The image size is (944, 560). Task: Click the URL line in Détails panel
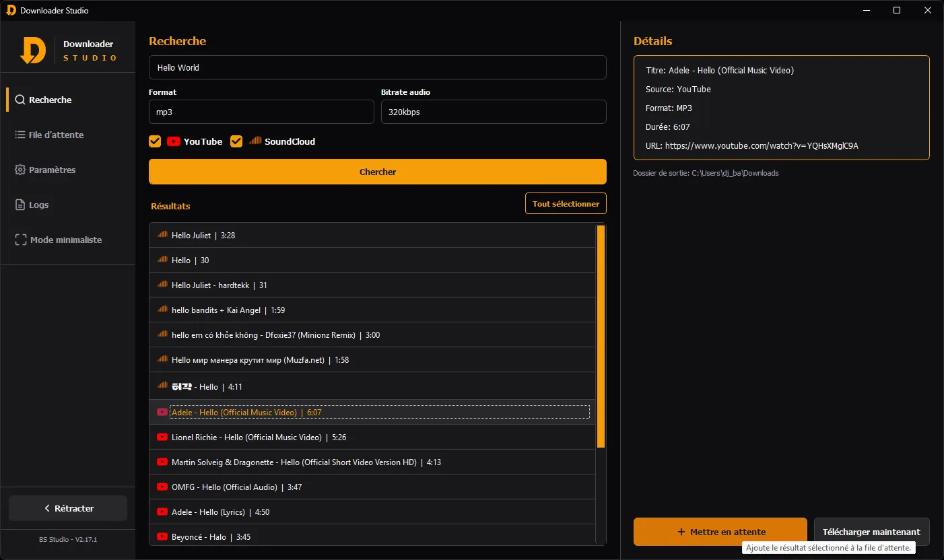pos(752,145)
